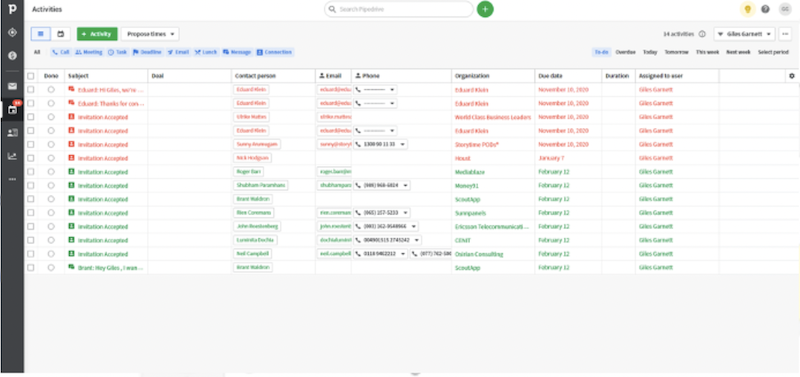This screenshot has height=377, width=800.
Task: Select the Today time filter
Action: point(650,52)
